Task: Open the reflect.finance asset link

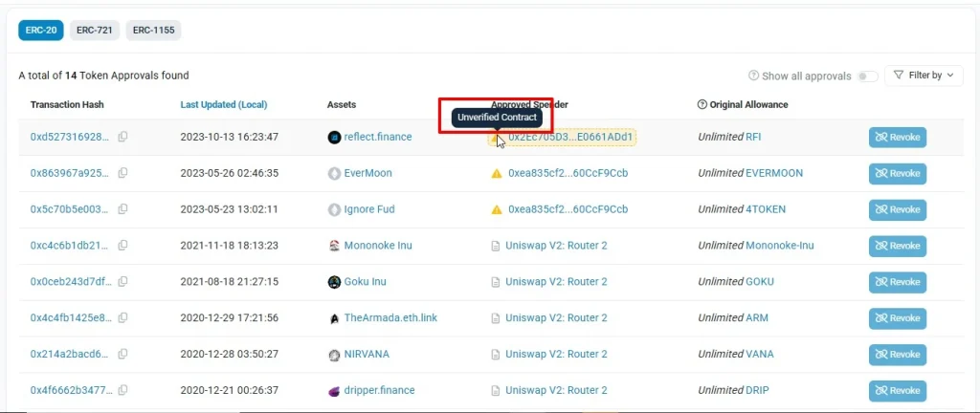Action: (x=378, y=137)
